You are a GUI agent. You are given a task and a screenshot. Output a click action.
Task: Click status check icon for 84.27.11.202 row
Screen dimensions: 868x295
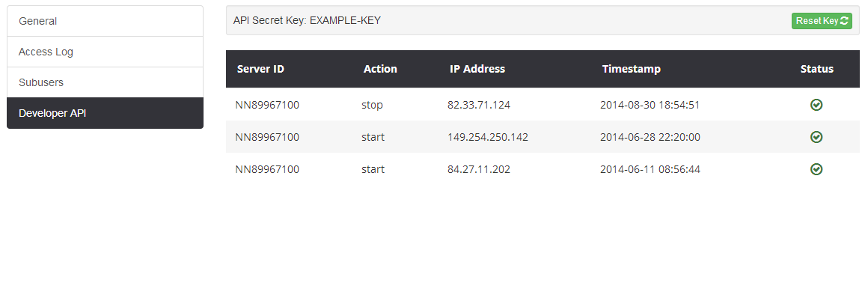tap(816, 168)
